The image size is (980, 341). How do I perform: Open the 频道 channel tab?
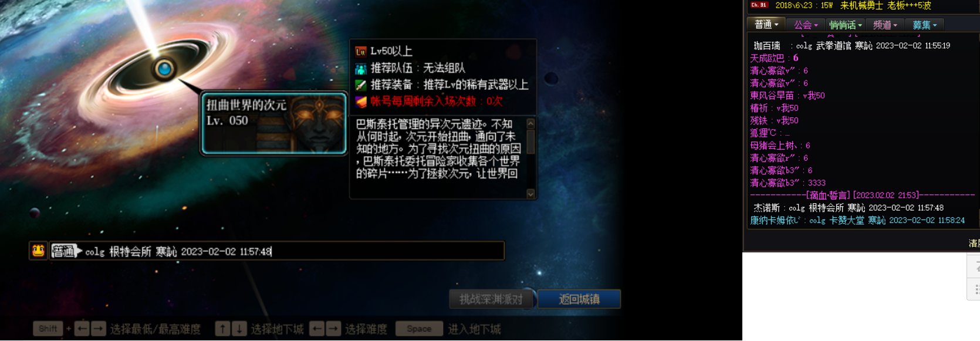(885, 25)
